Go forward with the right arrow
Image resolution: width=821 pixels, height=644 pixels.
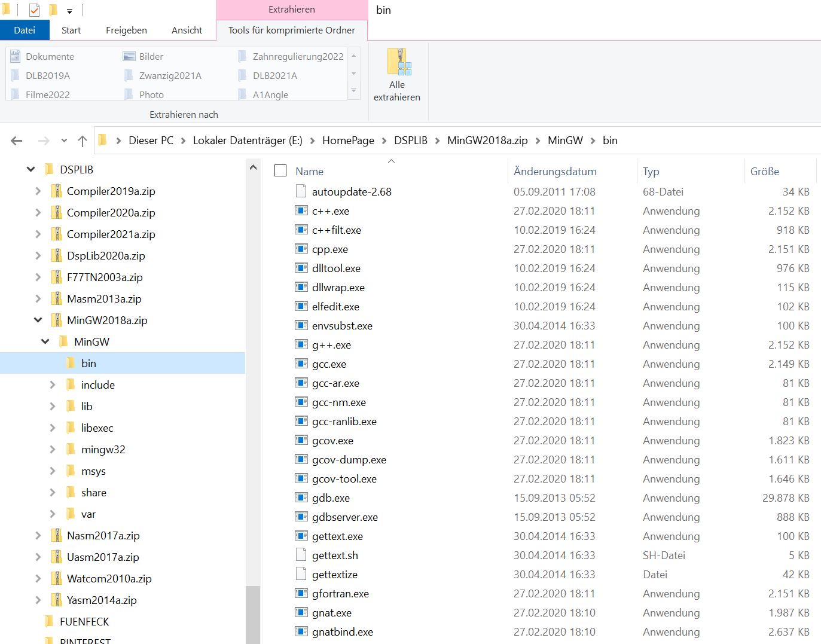[x=44, y=141]
